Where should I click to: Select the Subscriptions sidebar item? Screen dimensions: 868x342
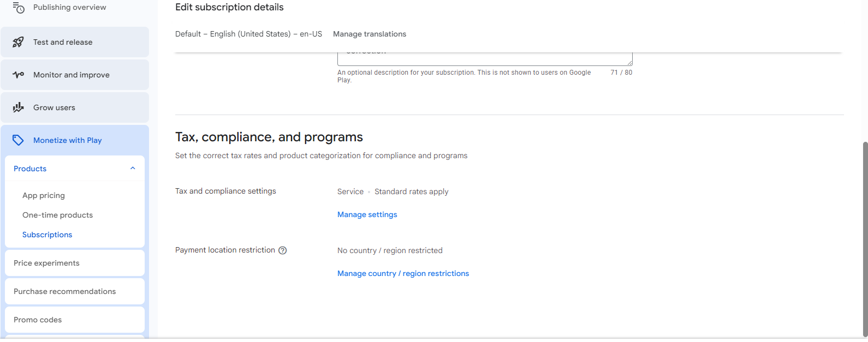click(x=47, y=235)
